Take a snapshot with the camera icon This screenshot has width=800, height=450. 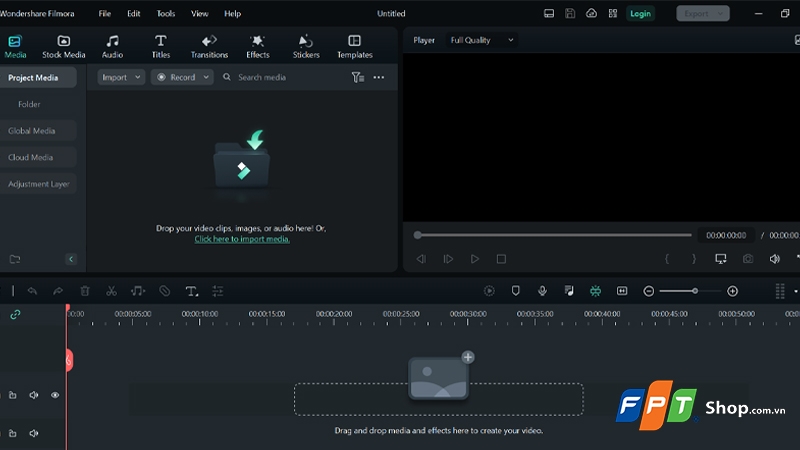click(x=747, y=259)
